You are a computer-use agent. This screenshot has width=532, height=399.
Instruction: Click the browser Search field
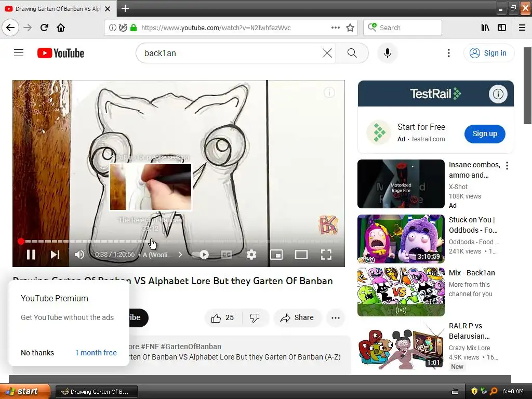403,28
